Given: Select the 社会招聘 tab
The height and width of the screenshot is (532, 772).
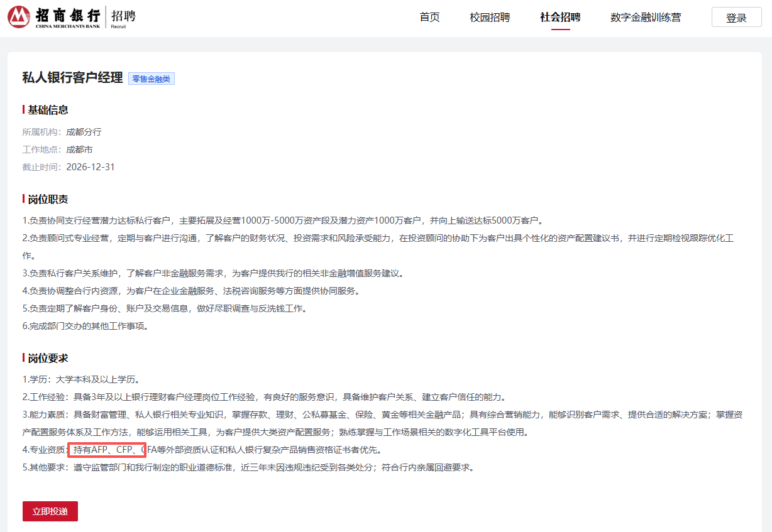Looking at the screenshot, I should point(560,17).
